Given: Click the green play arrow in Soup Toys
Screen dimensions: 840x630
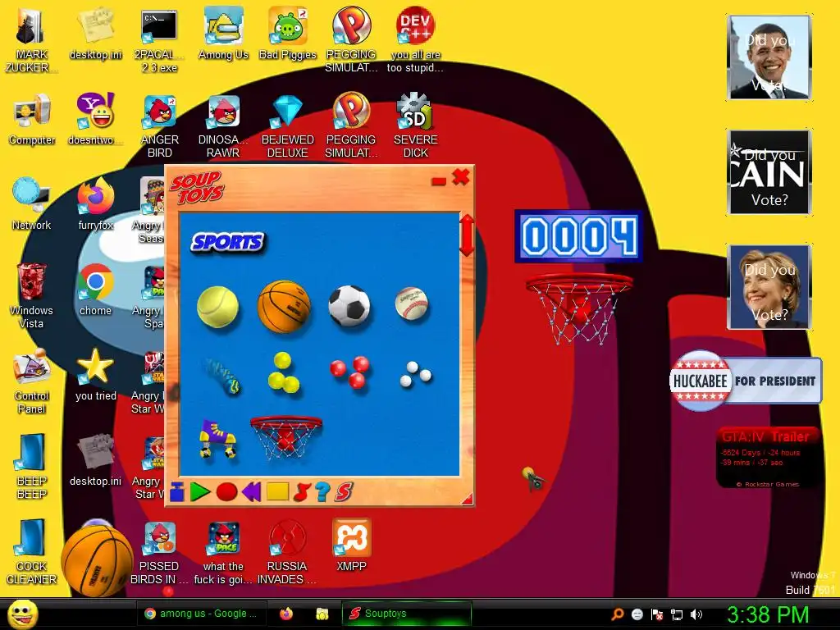Looking at the screenshot, I should [x=200, y=492].
